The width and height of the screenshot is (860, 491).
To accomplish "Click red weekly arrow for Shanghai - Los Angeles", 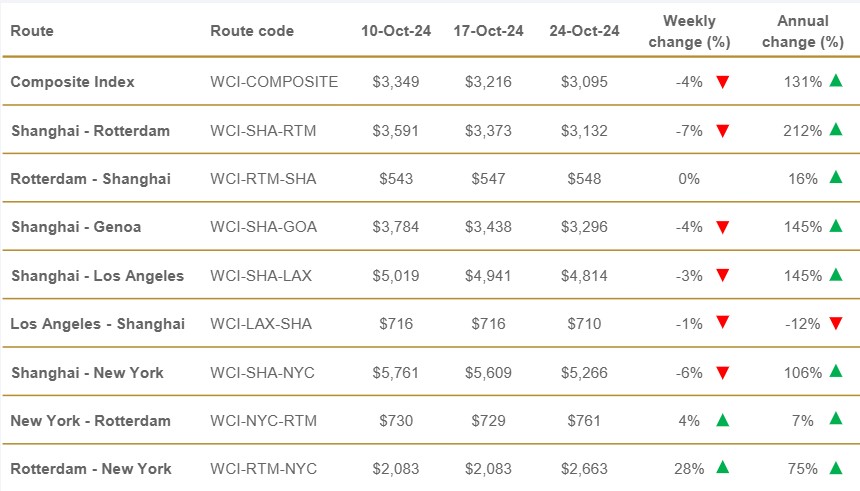I will 723,275.
